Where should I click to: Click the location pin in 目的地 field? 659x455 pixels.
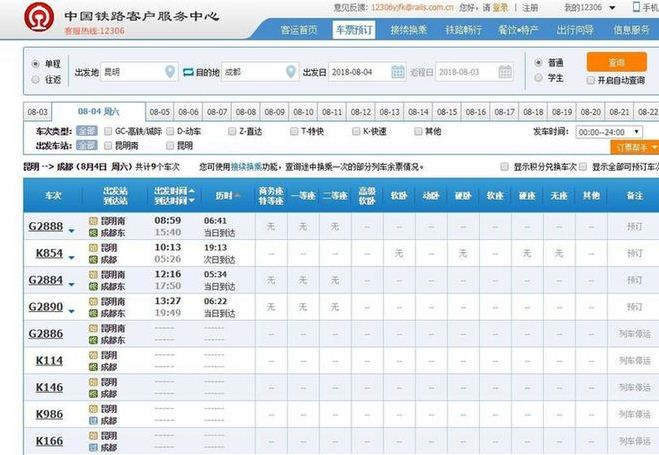(291, 72)
